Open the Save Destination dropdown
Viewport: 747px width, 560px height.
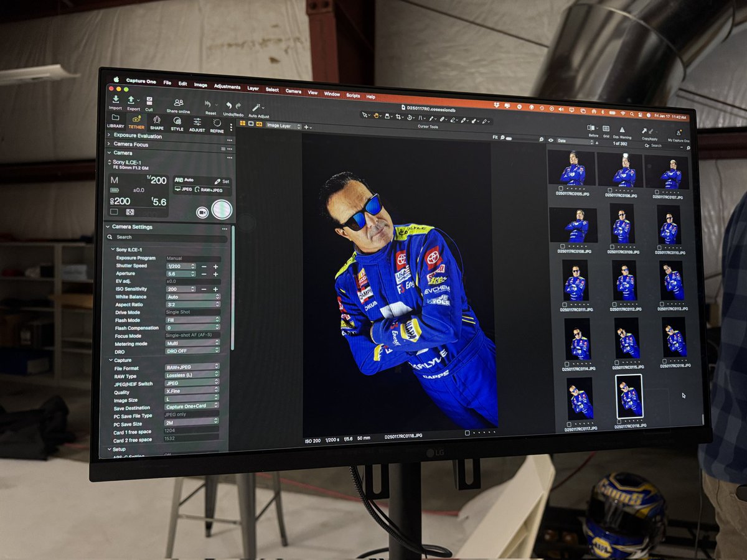pos(192,406)
